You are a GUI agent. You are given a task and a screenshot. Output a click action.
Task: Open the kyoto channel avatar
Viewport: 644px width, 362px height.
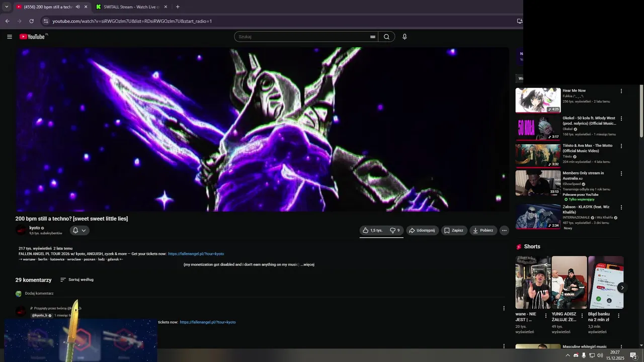[21, 230]
